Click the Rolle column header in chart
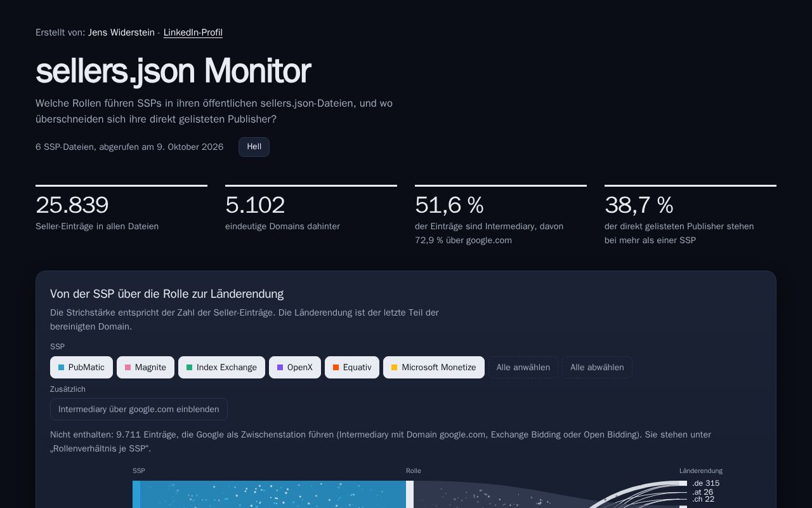 414,471
